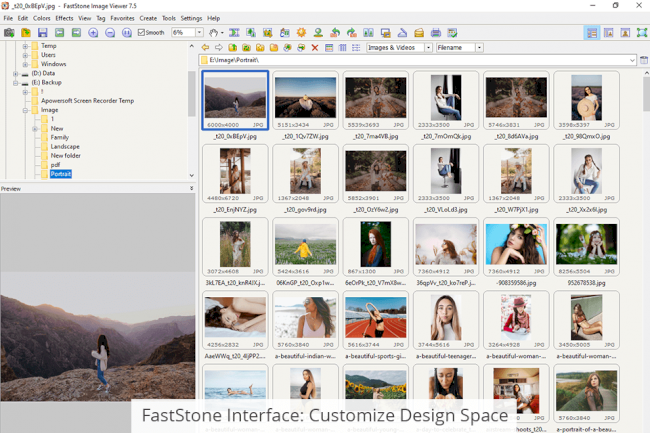Switch to thumbnails view style icon

point(329,48)
